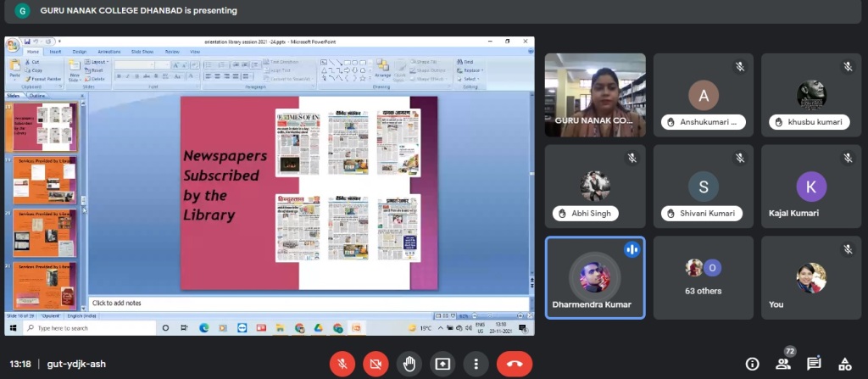868x379 pixels.
Task: Toggle Underline formatting in PowerPoint Font group
Action: click(136, 76)
